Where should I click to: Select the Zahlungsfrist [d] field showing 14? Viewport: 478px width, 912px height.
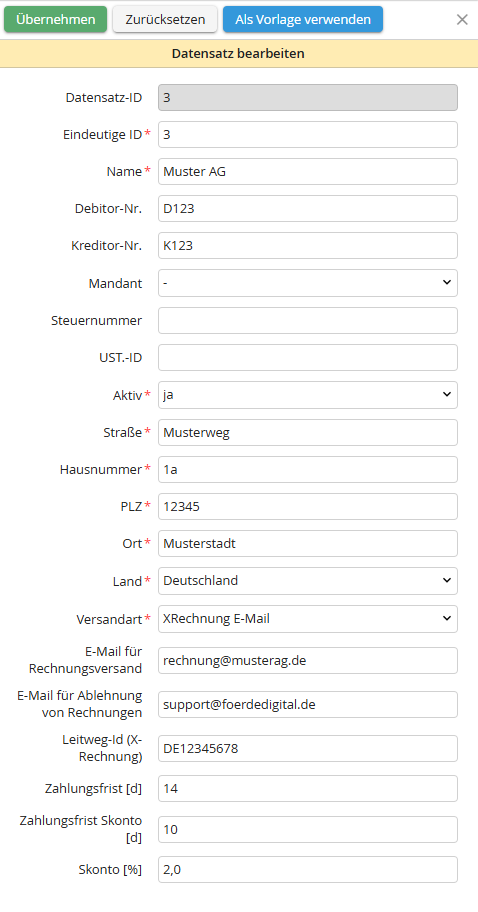[x=308, y=789]
